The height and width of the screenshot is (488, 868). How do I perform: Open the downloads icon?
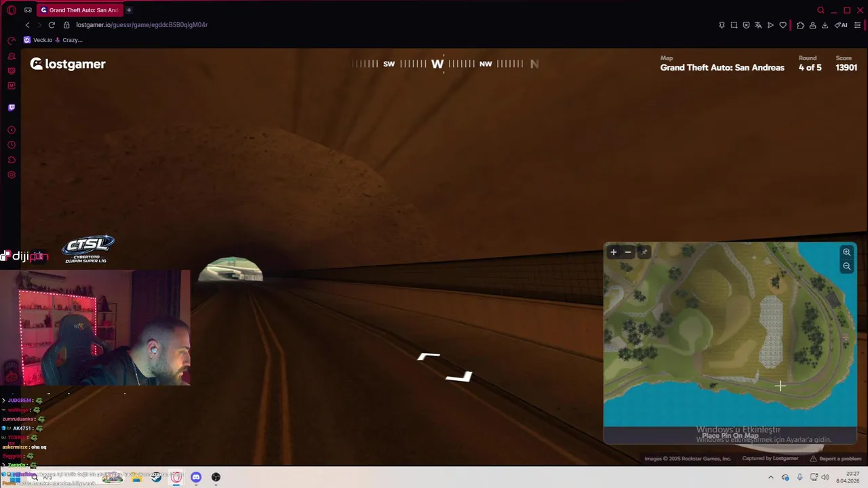pos(825,25)
